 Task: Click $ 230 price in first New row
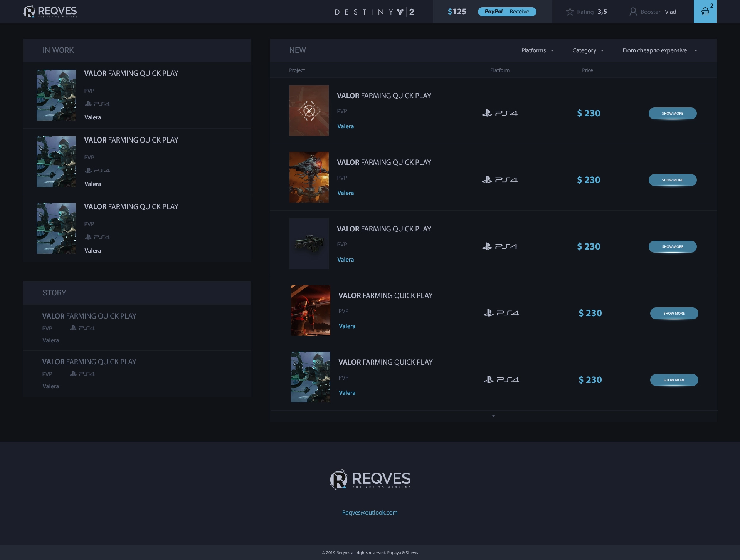pos(589,113)
